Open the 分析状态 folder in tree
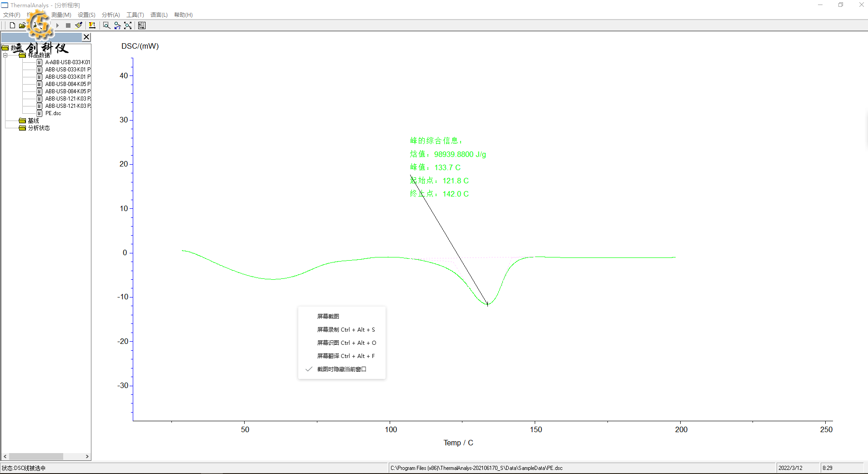This screenshot has width=868, height=474. [39, 128]
